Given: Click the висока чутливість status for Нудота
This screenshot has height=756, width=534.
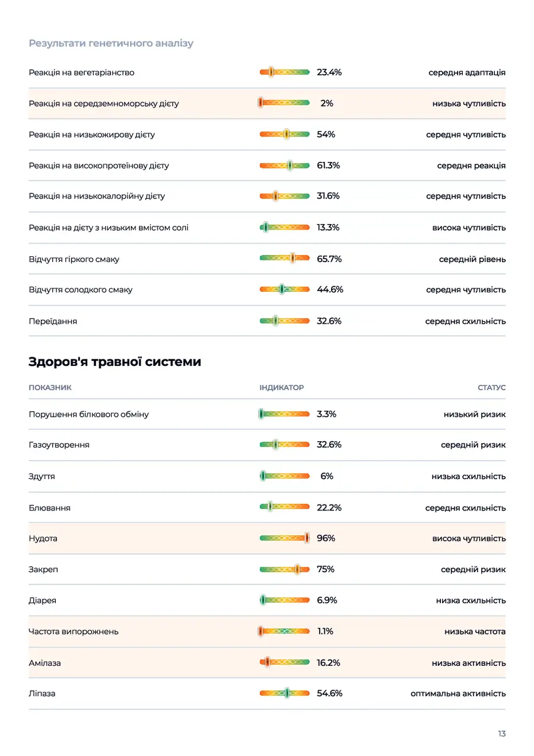Looking at the screenshot, I should tap(469, 538).
